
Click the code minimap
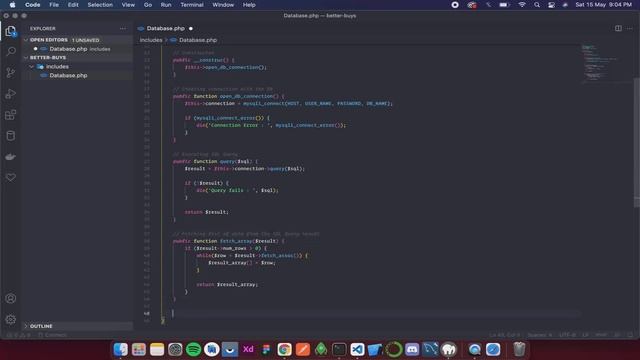click(606, 64)
